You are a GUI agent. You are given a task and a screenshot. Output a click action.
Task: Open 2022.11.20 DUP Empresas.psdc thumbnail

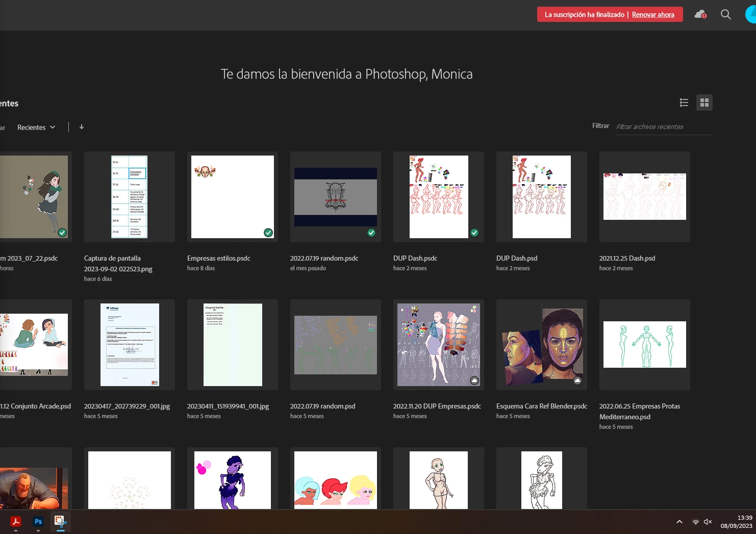[439, 345]
